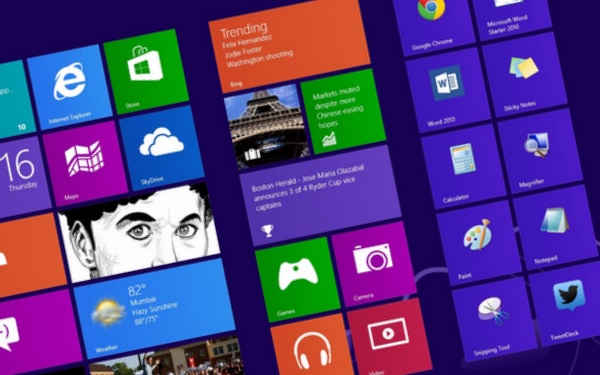Open the calendar tile showing 16 Thursday
This screenshot has height=375, width=600.
tap(23, 178)
